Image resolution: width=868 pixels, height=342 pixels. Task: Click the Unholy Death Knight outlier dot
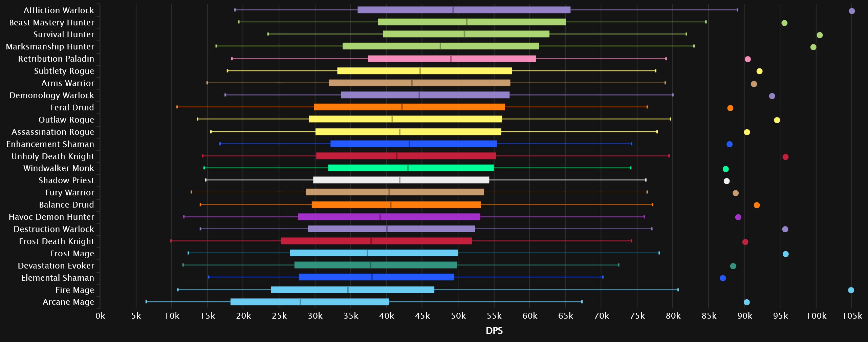785,157
